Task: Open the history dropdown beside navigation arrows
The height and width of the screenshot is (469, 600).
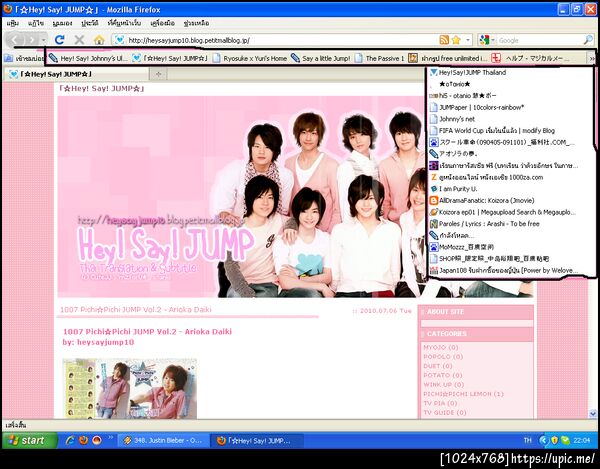Action: [x=44, y=40]
